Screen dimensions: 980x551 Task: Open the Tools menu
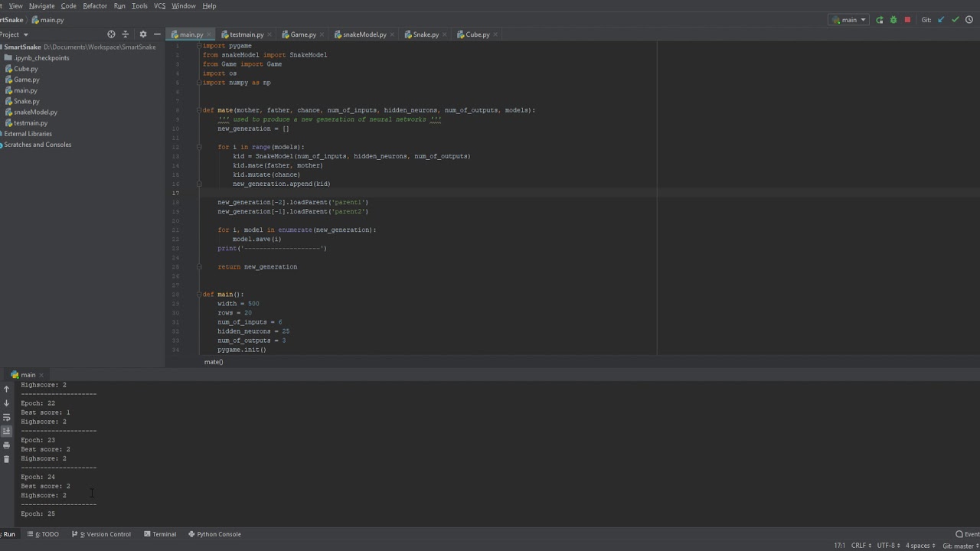click(x=139, y=6)
